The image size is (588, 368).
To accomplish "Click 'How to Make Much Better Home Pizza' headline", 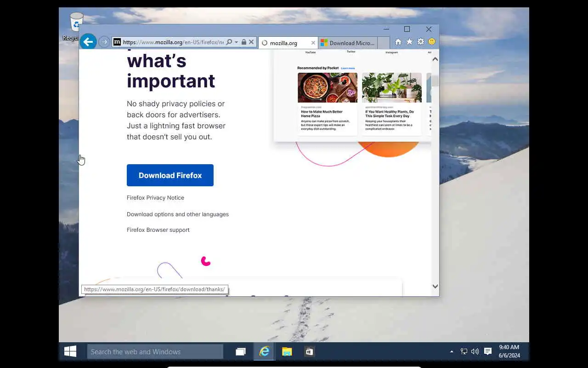I will (x=322, y=114).
